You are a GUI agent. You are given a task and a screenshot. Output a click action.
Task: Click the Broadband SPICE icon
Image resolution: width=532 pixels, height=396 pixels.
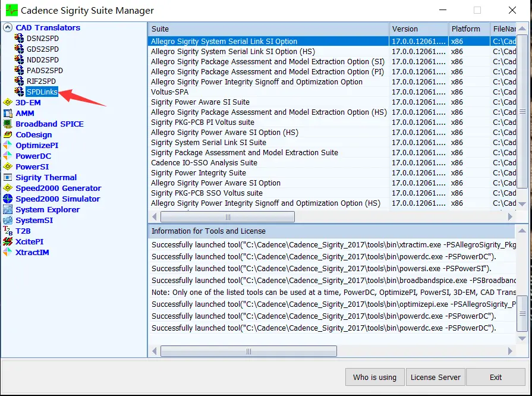[8, 124]
